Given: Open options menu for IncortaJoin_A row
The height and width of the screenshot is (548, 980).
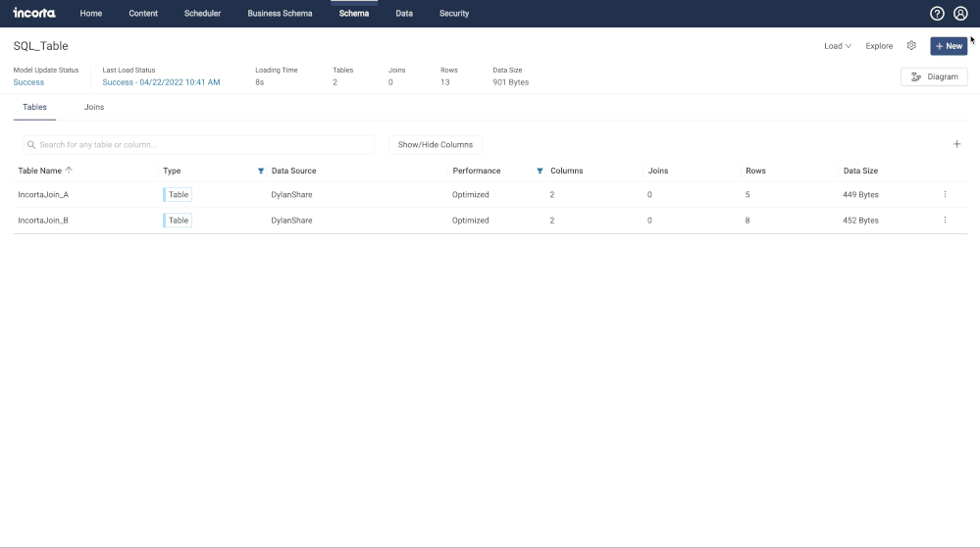Looking at the screenshot, I should [x=945, y=194].
